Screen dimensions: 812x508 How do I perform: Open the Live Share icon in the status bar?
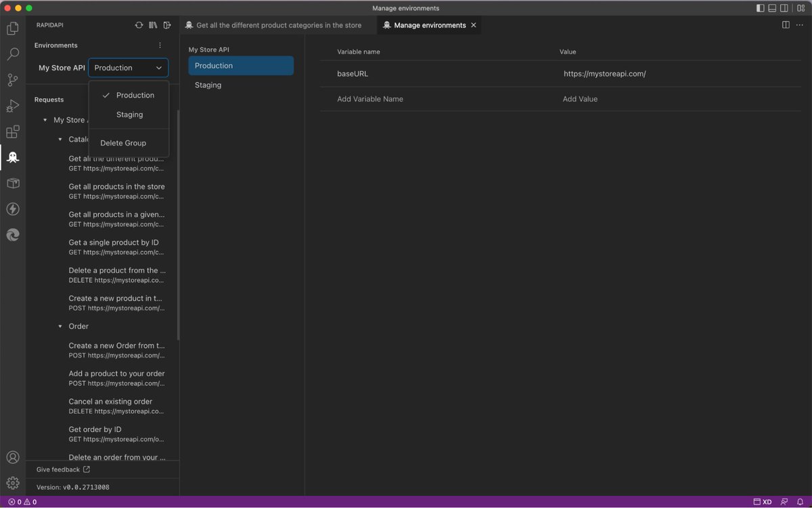(784, 502)
